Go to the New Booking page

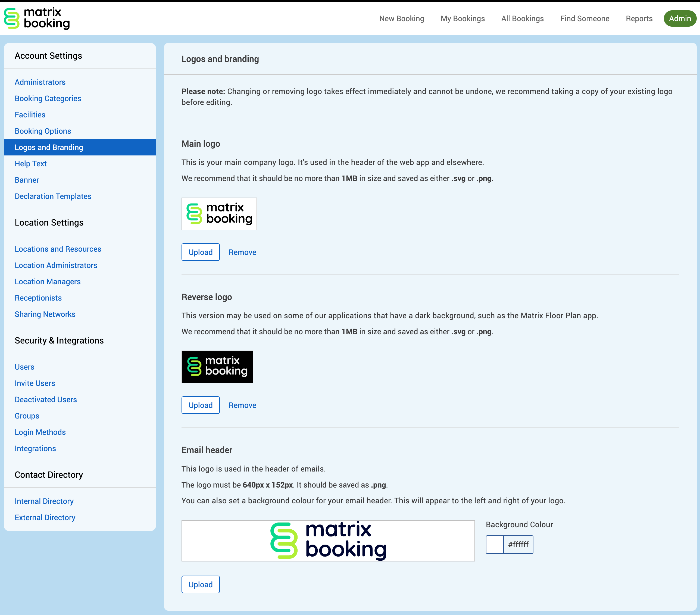click(x=401, y=18)
